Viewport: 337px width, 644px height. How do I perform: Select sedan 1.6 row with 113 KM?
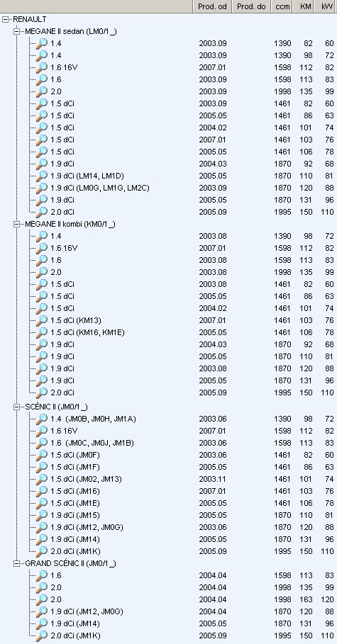[56, 79]
